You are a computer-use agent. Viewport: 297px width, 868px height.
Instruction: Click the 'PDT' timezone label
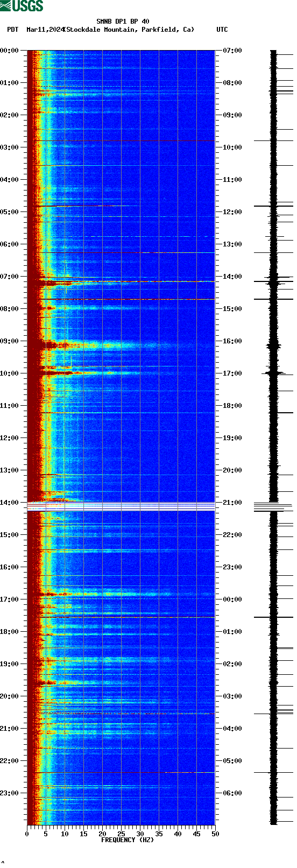tap(13, 30)
